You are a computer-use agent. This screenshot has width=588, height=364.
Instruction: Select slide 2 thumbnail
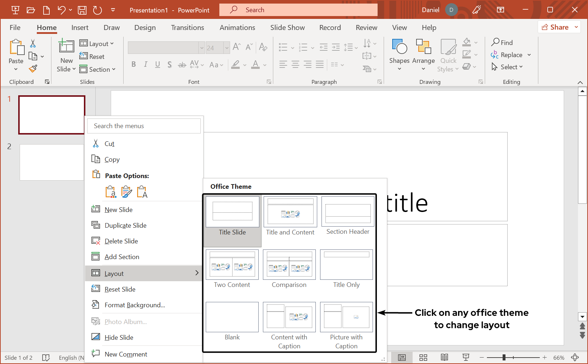click(x=51, y=162)
